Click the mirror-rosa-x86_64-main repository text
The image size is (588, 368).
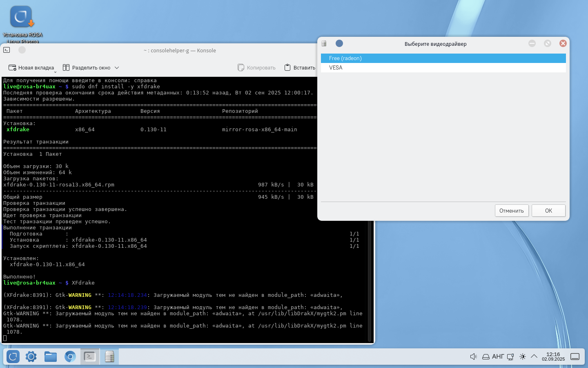tap(260, 129)
